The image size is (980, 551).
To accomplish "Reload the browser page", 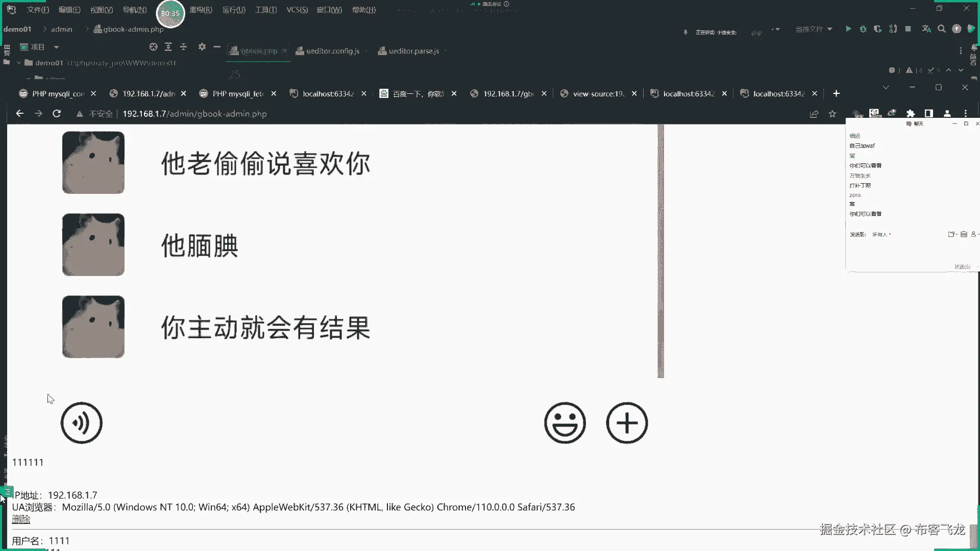I will [57, 114].
